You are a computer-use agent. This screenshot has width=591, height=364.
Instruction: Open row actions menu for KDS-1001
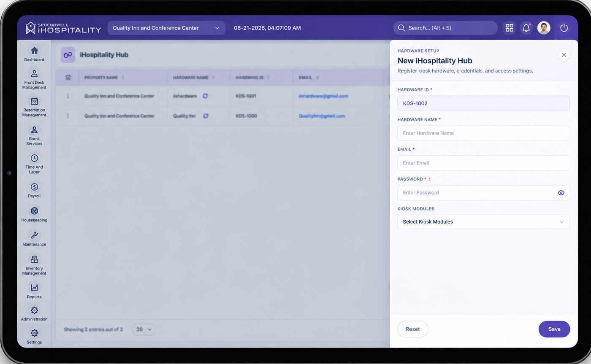pos(68,96)
